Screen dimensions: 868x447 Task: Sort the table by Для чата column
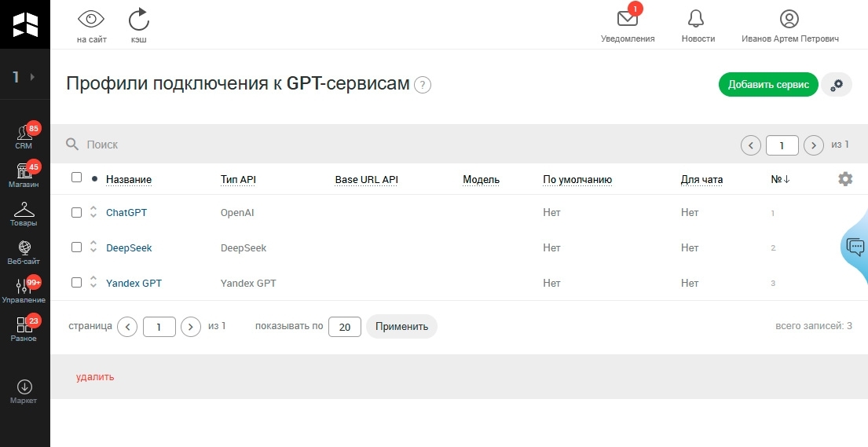click(x=701, y=179)
